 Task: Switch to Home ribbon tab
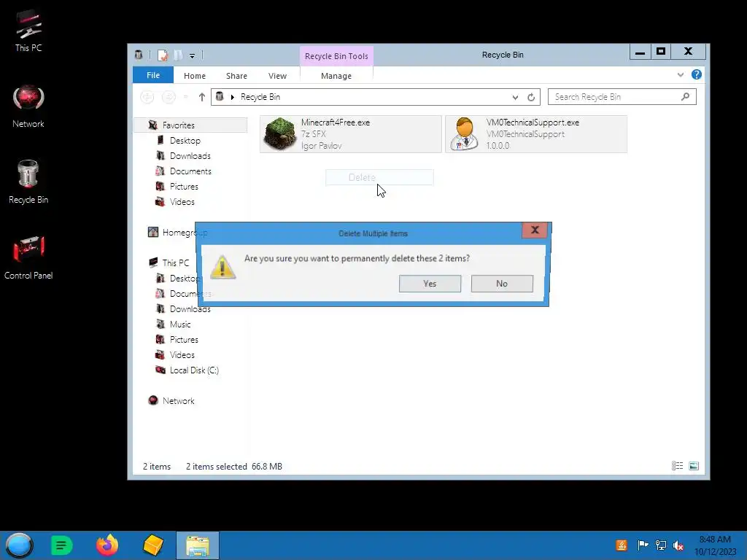click(x=194, y=76)
